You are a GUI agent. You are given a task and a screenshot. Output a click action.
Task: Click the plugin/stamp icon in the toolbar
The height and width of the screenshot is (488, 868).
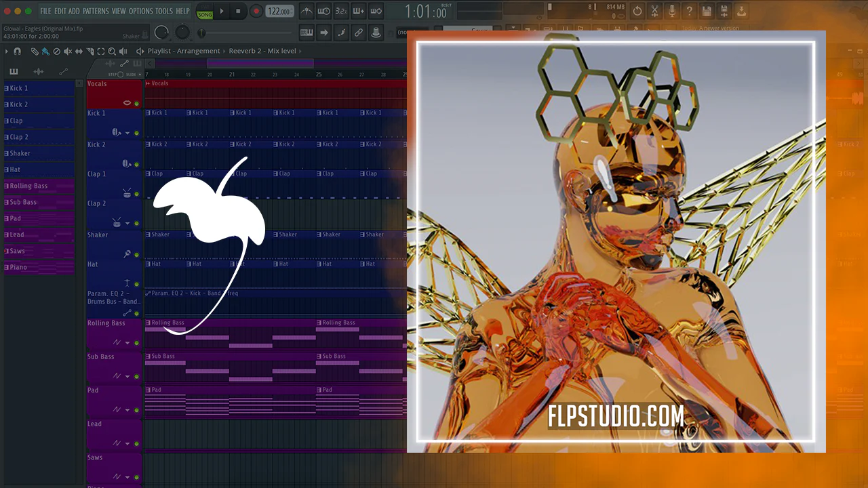[376, 32]
